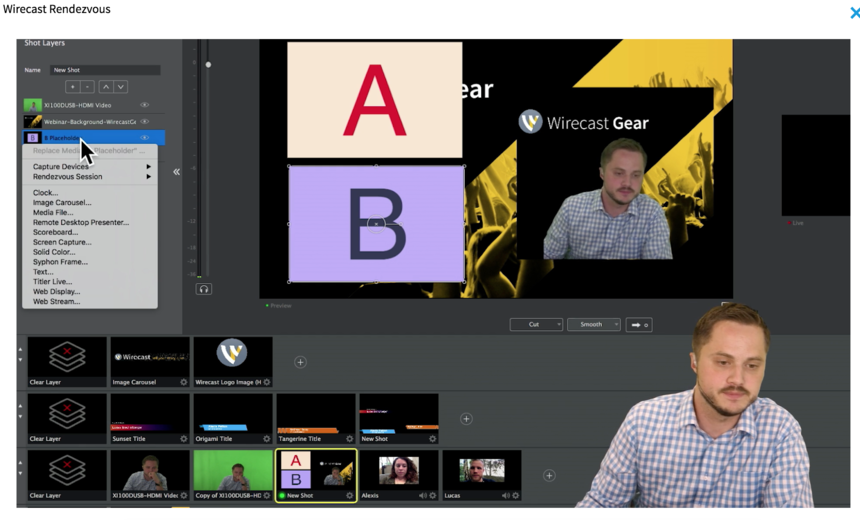Choose Web Stream... menu entry
The image size is (860, 520).
point(56,301)
